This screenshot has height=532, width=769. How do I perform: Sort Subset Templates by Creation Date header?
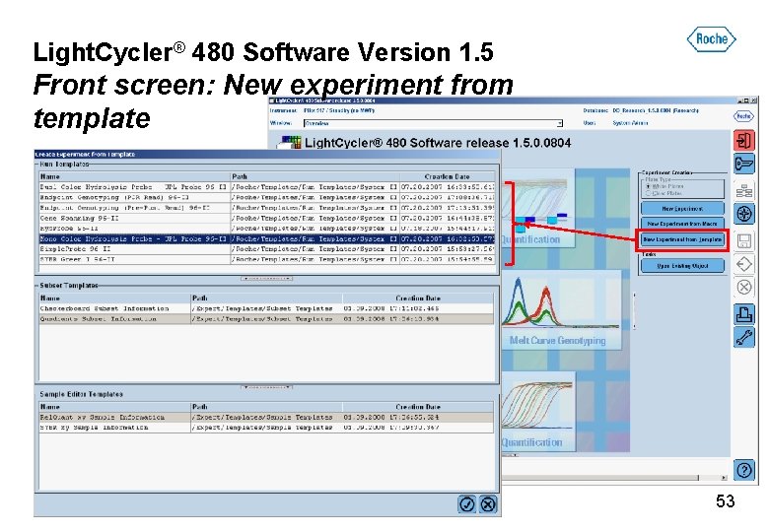pos(418,298)
